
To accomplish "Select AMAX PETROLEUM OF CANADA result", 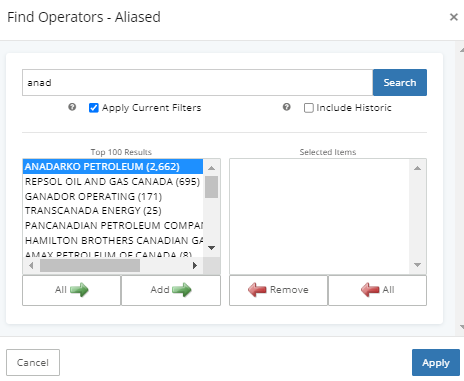I will [x=113, y=254].
